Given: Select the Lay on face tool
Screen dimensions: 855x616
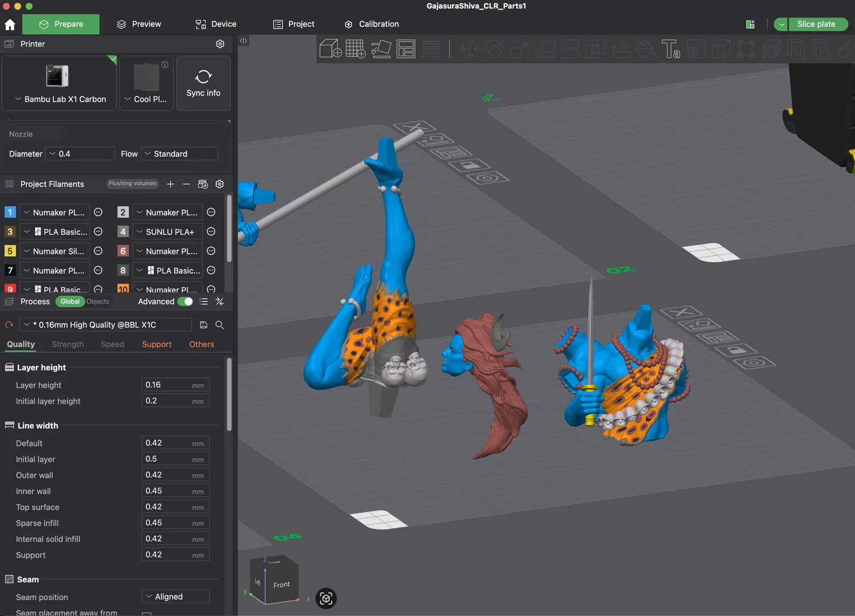Looking at the screenshot, I should (x=545, y=49).
